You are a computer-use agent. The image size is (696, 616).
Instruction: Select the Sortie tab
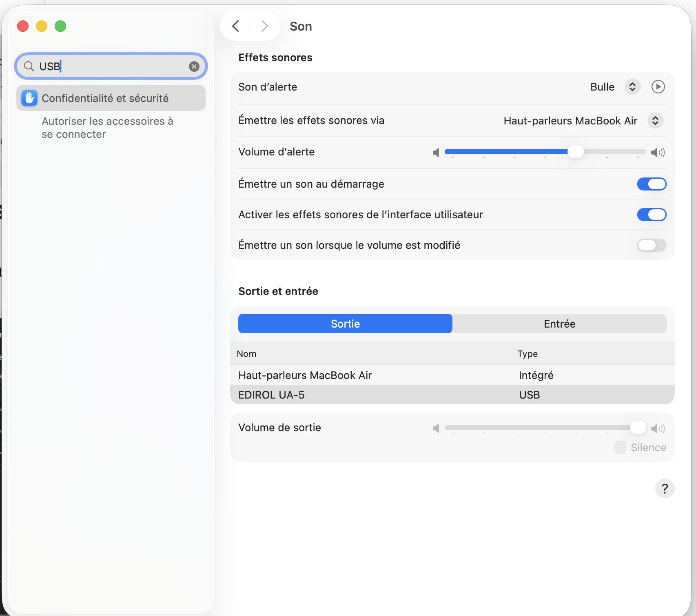click(x=345, y=324)
